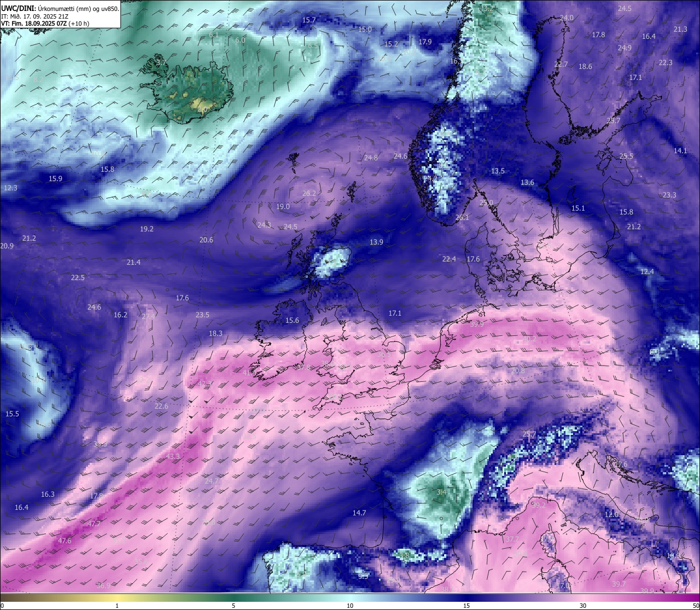Click the 15.9 value label

point(55,179)
